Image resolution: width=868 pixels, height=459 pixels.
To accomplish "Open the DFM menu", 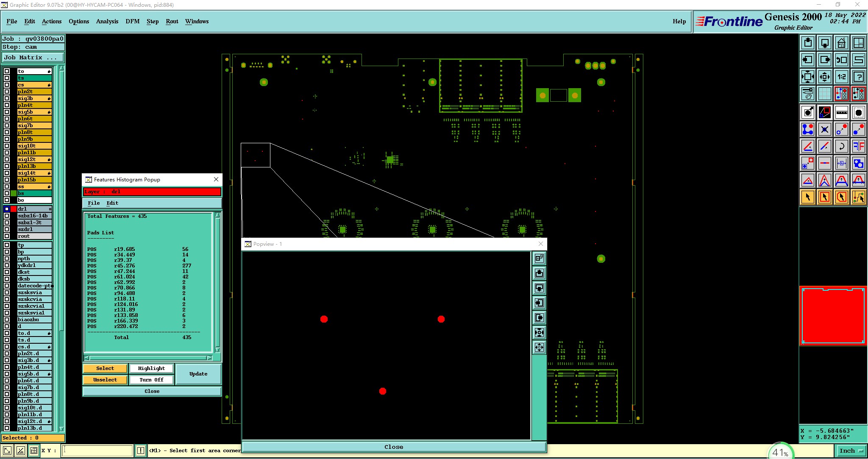I will (x=132, y=21).
